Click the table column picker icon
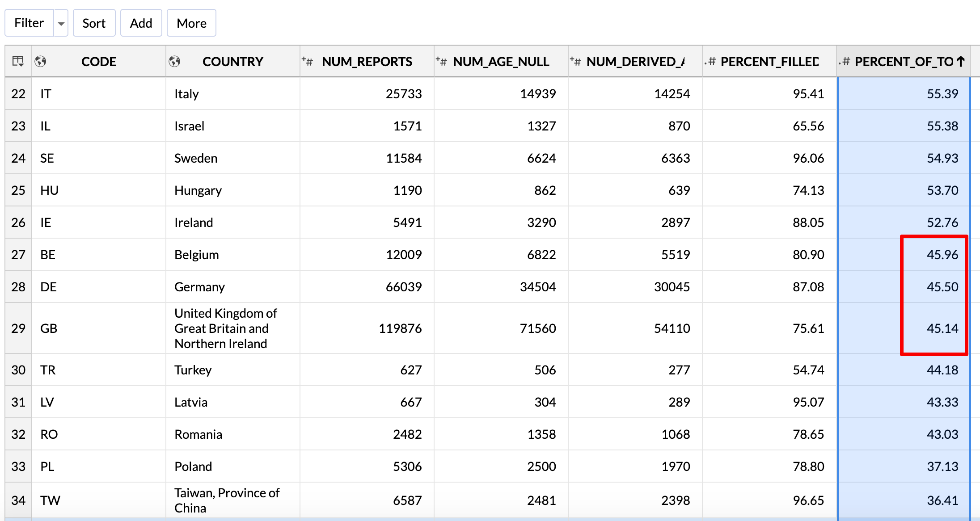This screenshot has height=521, width=980. [x=18, y=61]
